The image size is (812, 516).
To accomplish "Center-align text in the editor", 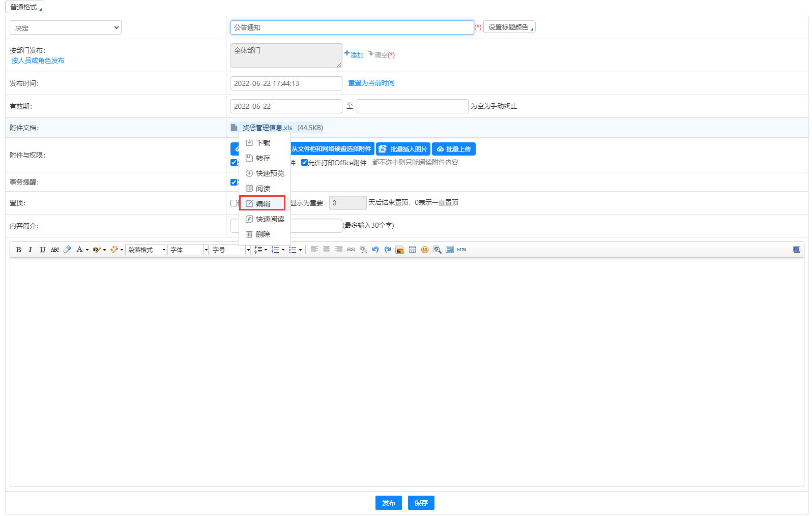I will [x=327, y=250].
